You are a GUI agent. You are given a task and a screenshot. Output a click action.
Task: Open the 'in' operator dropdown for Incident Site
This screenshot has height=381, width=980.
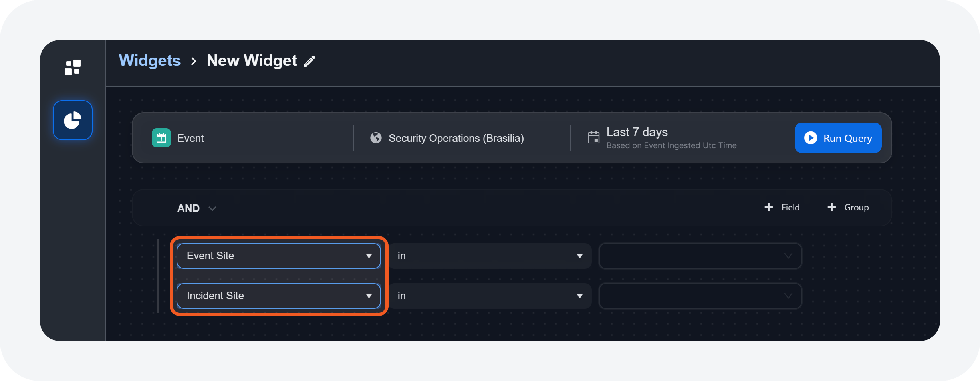pos(490,296)
